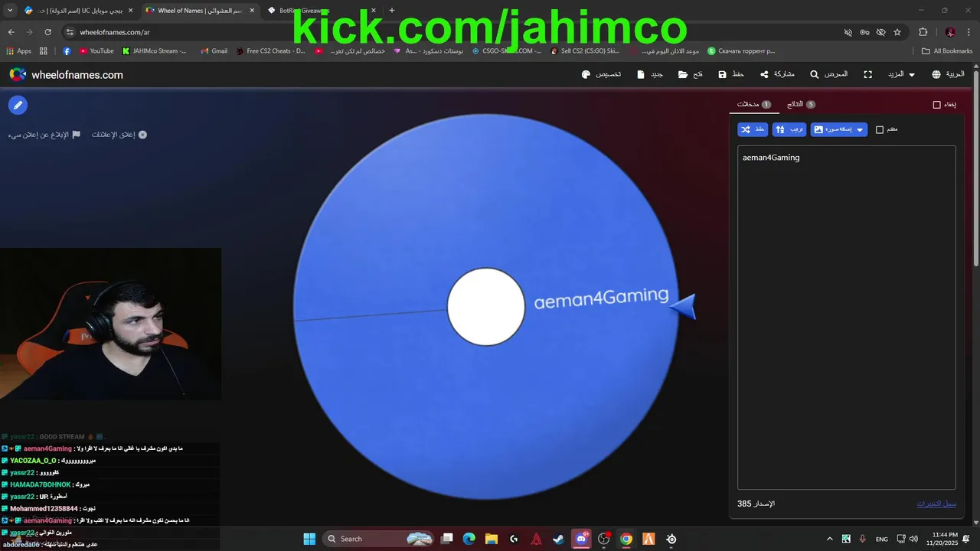Click the wheelofnames.com logo

(x=66, y=74)
